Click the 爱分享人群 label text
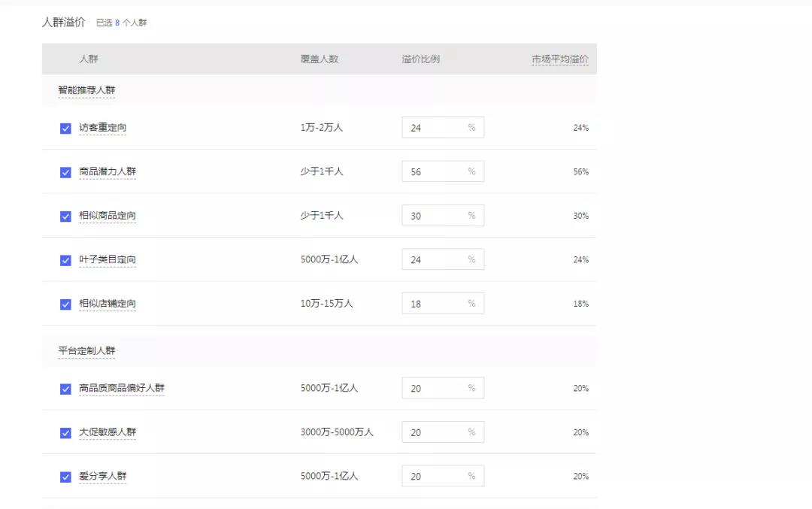812x509 pixels. coord(102,476)
